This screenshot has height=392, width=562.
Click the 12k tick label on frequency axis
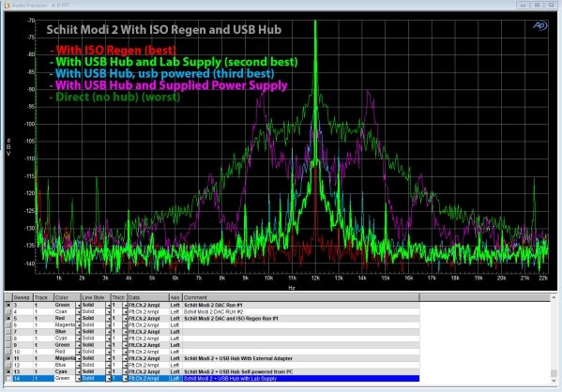pos(315,278)
